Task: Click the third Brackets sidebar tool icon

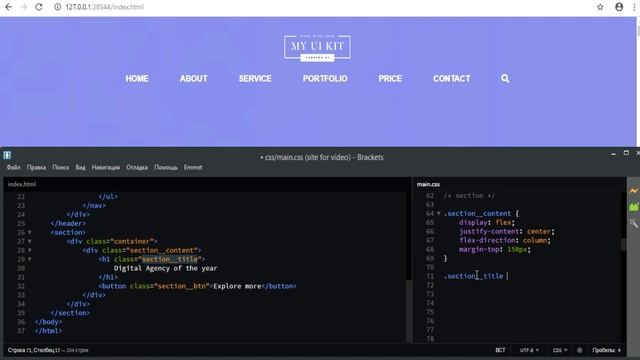Action: click(x=633, y=223)
